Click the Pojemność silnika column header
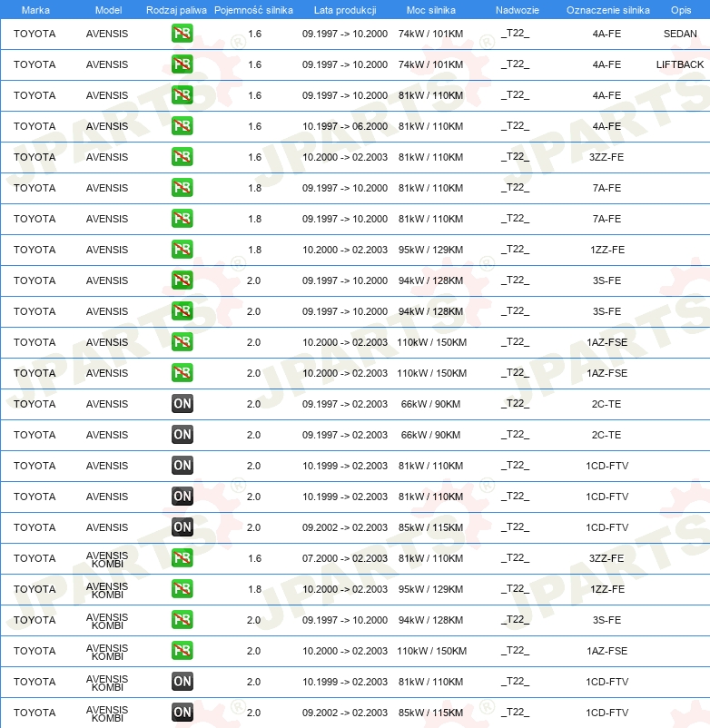The image size is (710, 728). 253,10
